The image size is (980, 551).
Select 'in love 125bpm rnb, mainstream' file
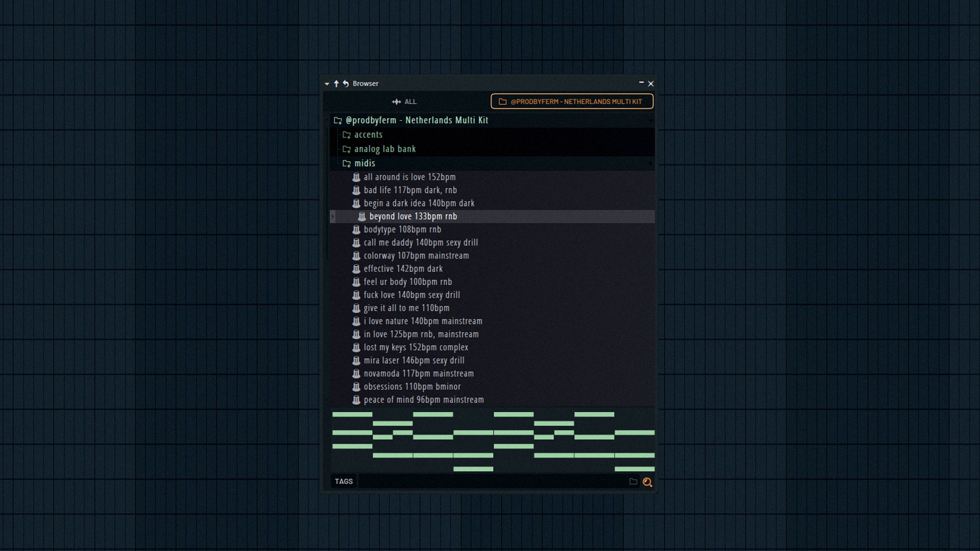click(x=492, y=334)
